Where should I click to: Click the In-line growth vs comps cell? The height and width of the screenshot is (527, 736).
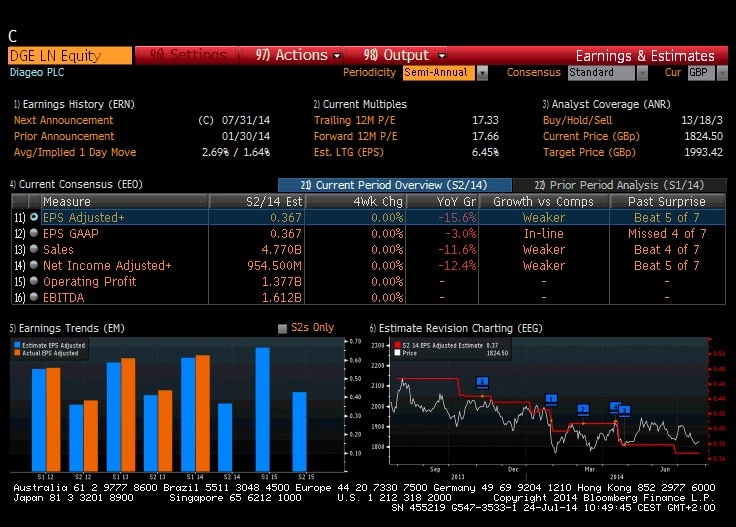(x=544, y=233)
